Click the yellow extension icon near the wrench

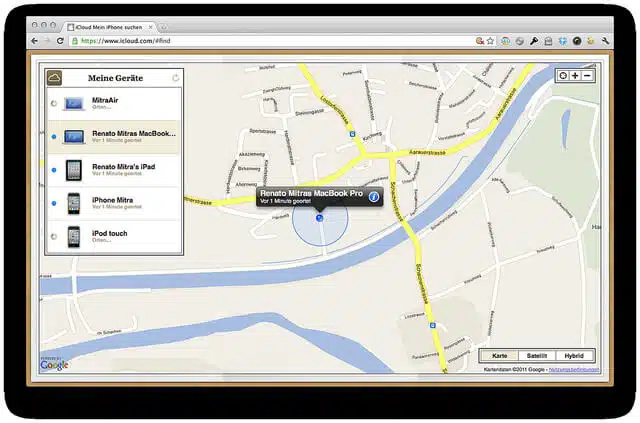pos(591,41)
